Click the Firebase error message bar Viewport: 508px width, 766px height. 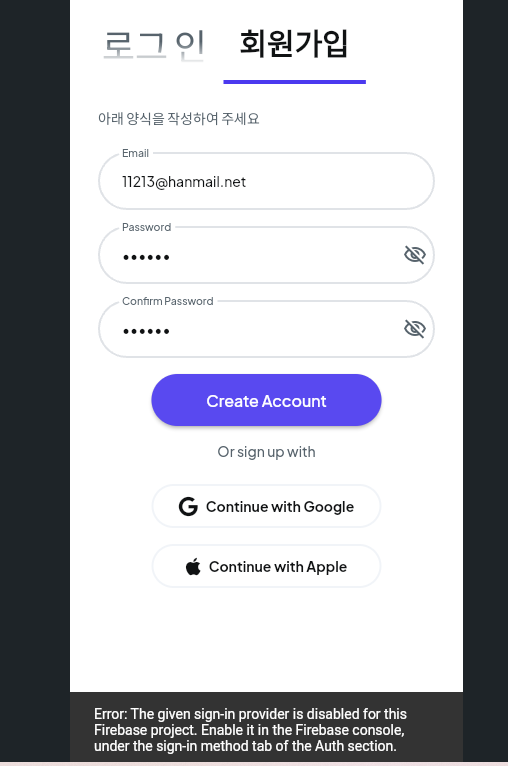click(266, 729)
